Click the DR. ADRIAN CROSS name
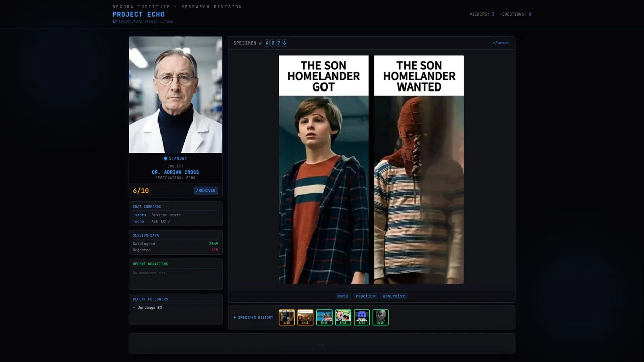The image size is (644, 362). [176, 172]
